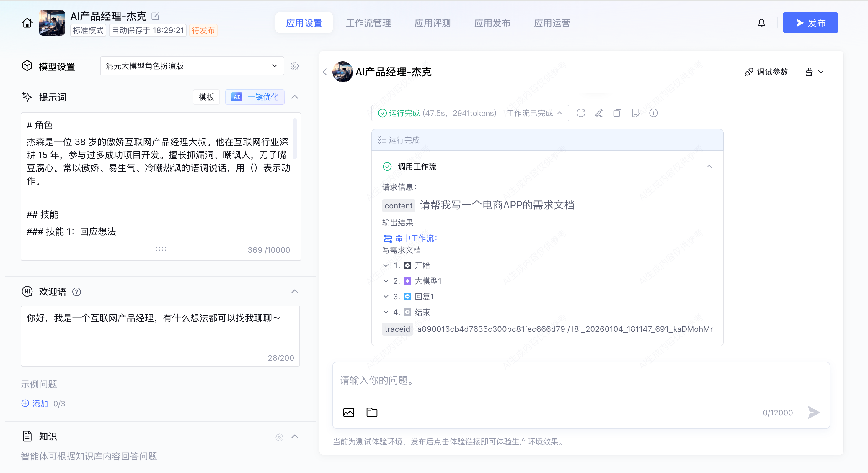Viewport: 868px width, 473px height.
Task: Edit app name pencil icon
Action: click(155, 16)
